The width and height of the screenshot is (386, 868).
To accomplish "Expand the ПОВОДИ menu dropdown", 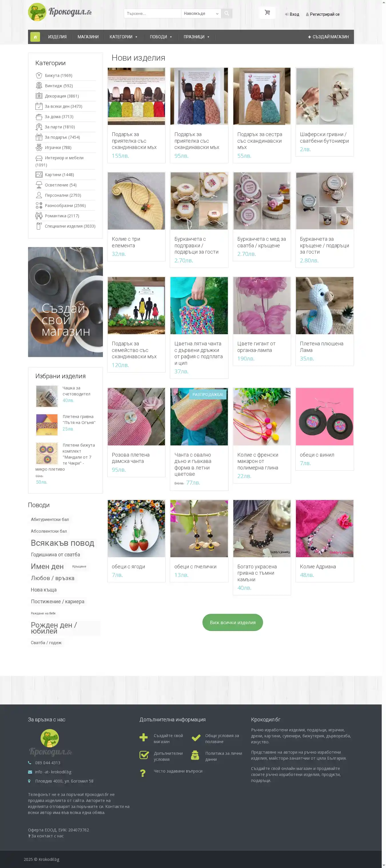I will [161, 37].
